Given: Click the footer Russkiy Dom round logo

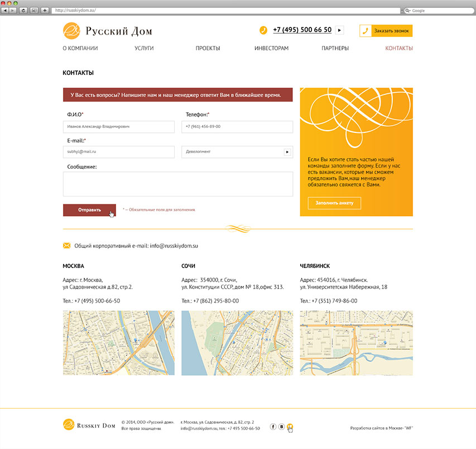Looking at the screenshot, I should [69, 424].
